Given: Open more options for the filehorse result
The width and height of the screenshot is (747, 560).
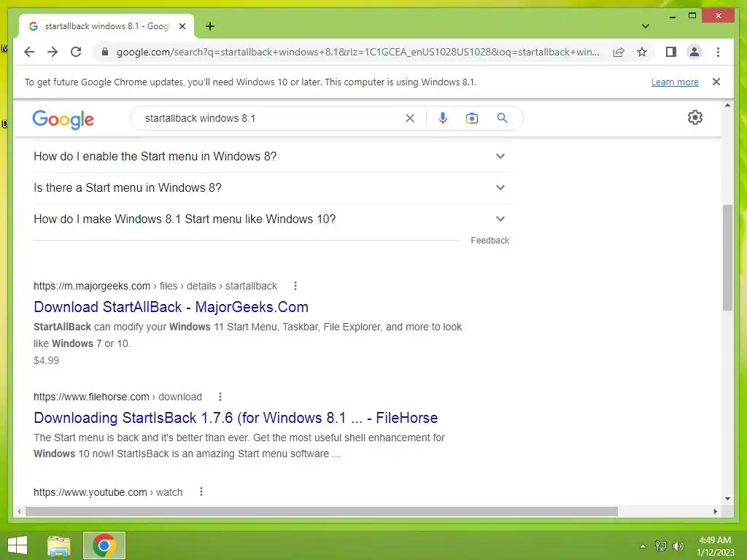Looking at the screenshot, I should tap(220, 397).
